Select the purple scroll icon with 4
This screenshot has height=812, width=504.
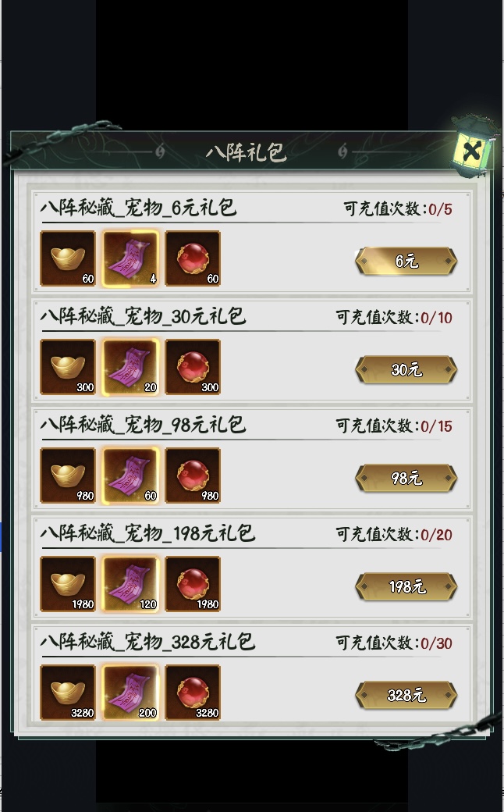coord(130,258)
